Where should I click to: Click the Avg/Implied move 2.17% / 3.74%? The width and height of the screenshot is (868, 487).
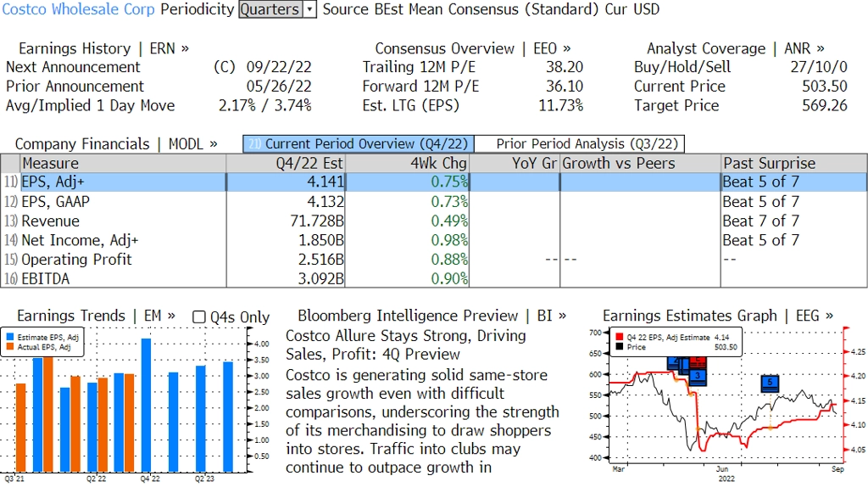point(265,106)
